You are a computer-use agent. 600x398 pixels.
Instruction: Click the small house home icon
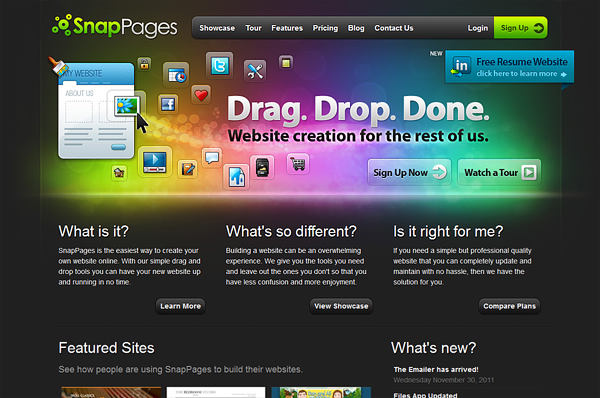pos(119,173)
